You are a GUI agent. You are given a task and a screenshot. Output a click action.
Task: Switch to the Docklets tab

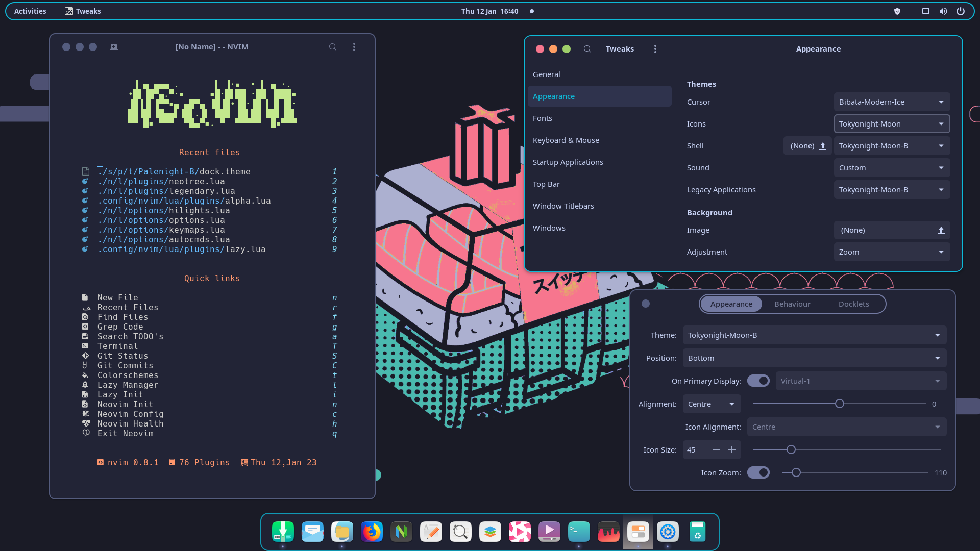[x=853, y=304]
